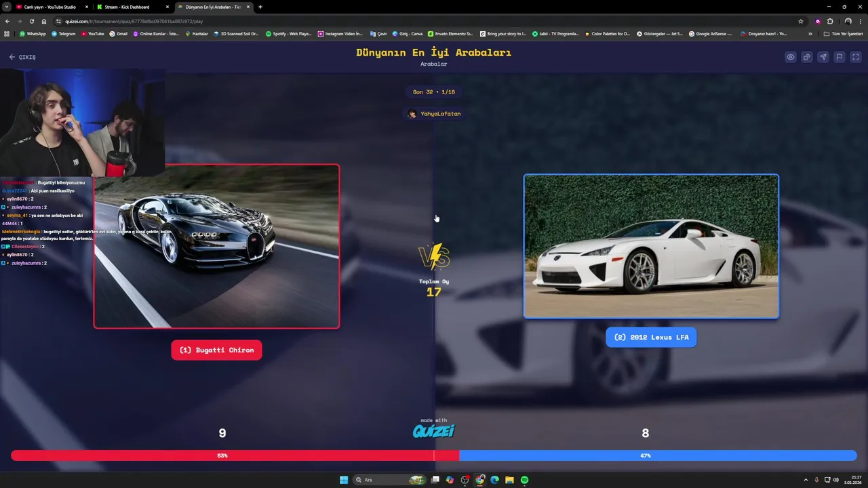Open the Copilot taskbar icon
868x488 pixels.
coord(450,480)
